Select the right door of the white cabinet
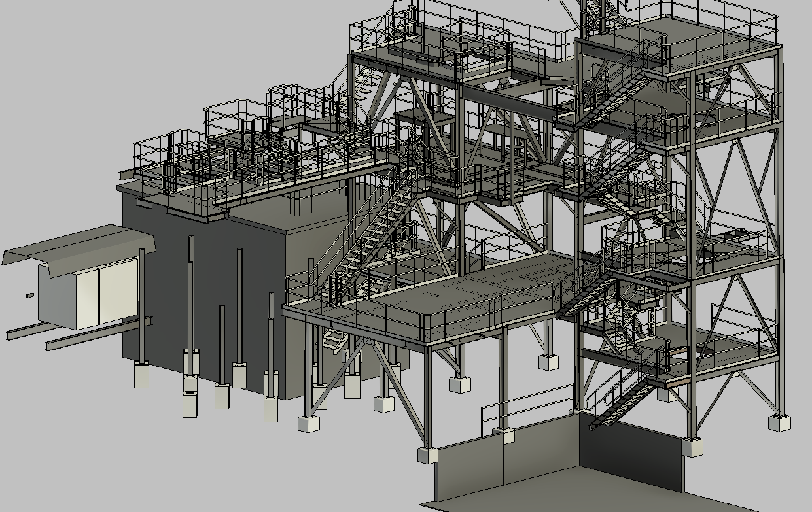The width and height of the screenshot is (812, 512). [x=118, y=291]
